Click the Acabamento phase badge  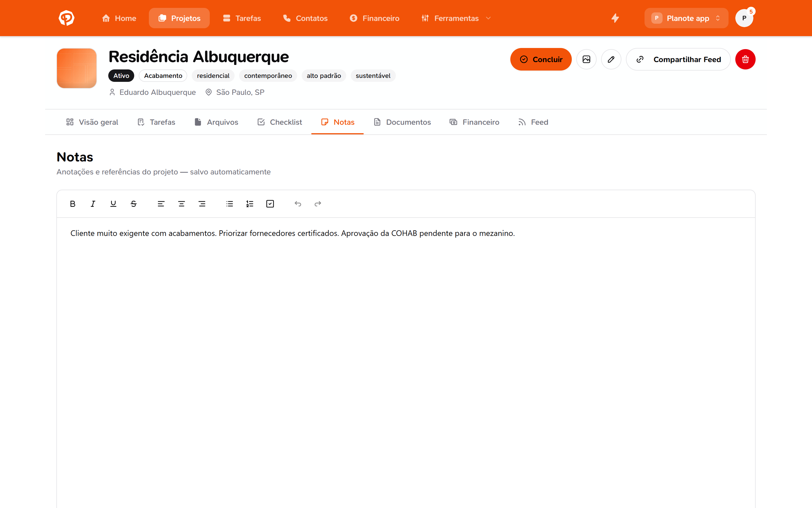tap(163, 76)
